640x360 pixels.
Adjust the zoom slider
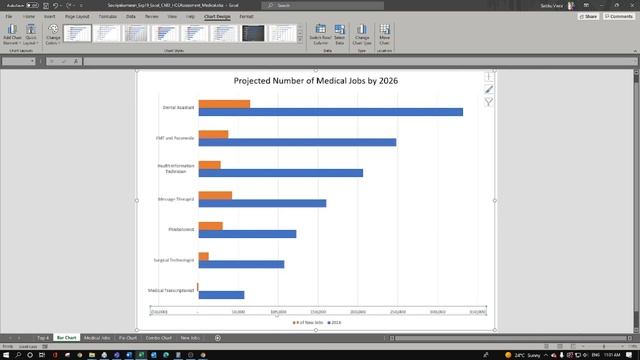(x=604, y=347)
